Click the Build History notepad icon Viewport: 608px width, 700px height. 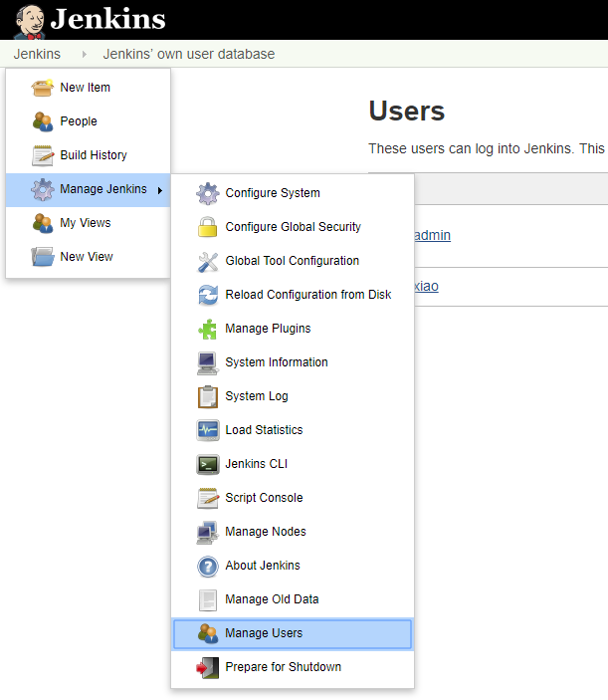43,155
